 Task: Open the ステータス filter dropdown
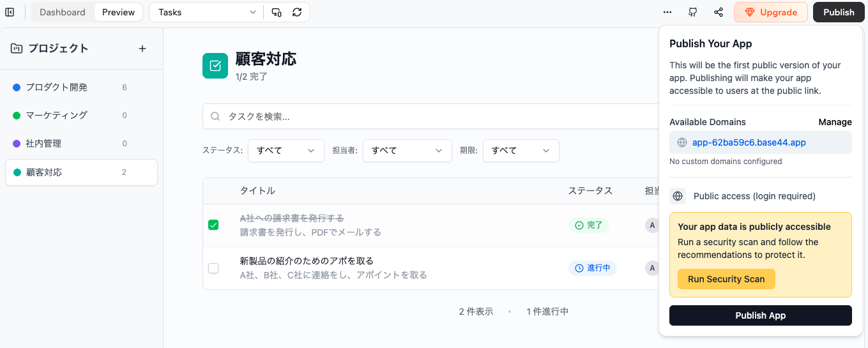(x=286, y=151)
